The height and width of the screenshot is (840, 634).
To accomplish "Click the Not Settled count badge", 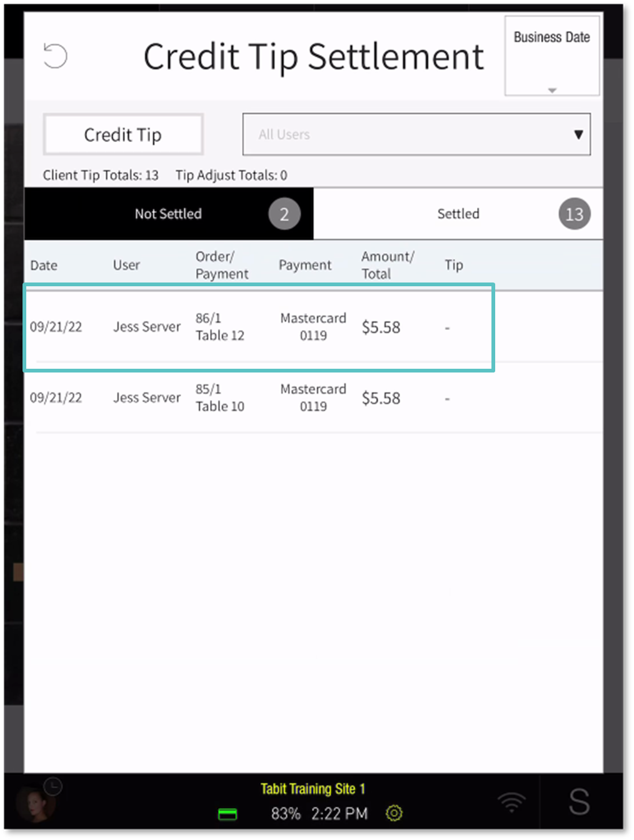I will coord(284,214).
